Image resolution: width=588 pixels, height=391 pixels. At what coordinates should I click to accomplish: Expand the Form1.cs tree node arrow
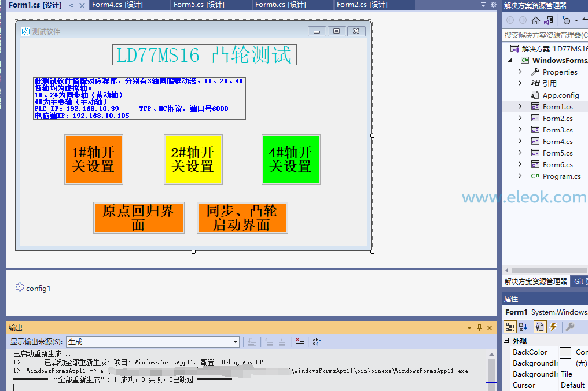pyautogui.click(x=520, y=106)
